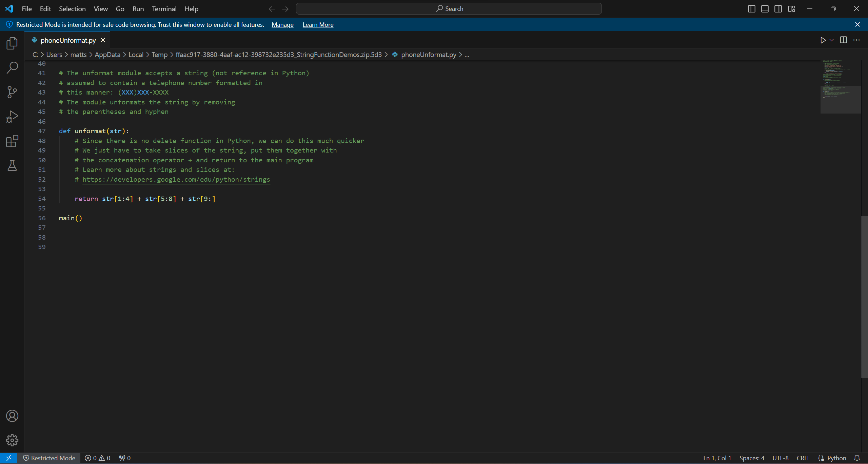The width and height of the screenshot is (868, 464).
Task: Click the Manage link in the banner
Action: point(282,24)
